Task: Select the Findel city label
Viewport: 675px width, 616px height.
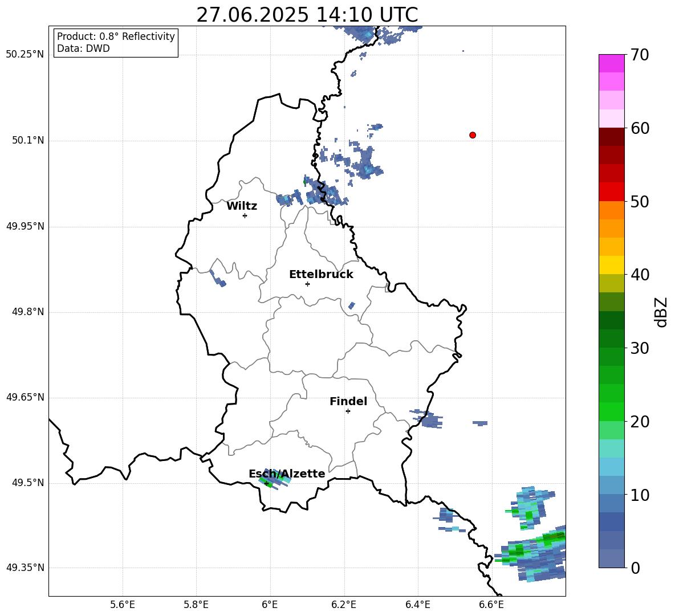Action: pos(348,401)
